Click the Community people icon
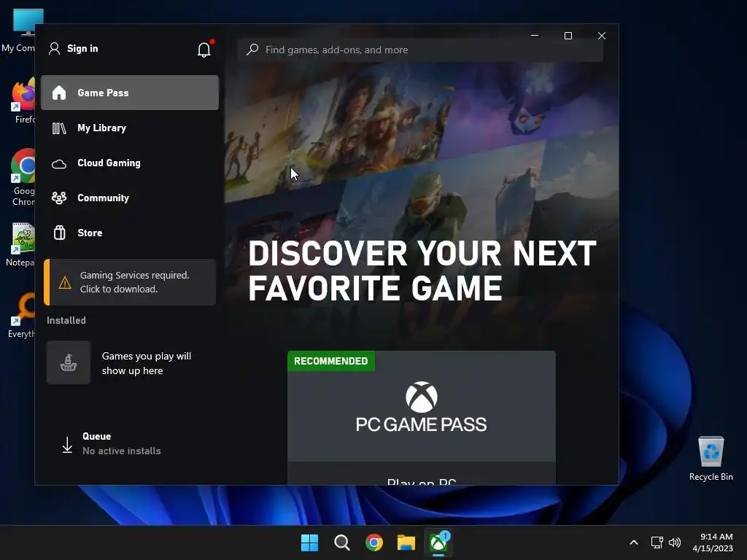This screenshot has width=747, height=560. (x=59, y=198)
